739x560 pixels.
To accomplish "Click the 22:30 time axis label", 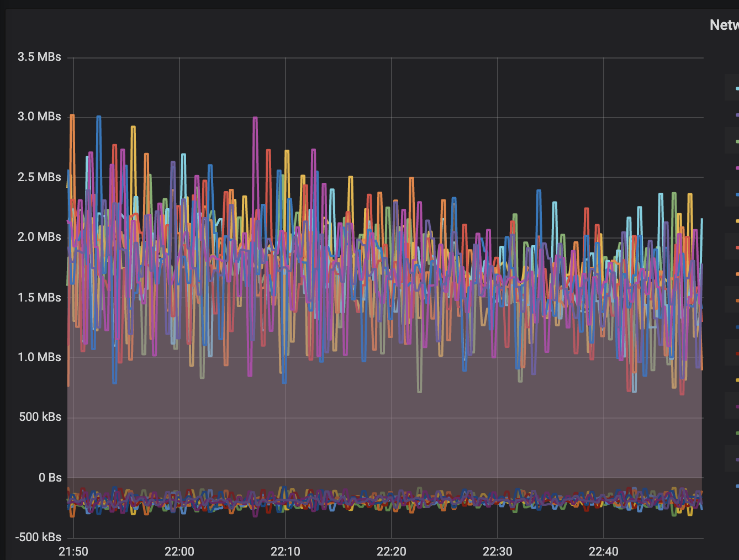I will [498, 551].
